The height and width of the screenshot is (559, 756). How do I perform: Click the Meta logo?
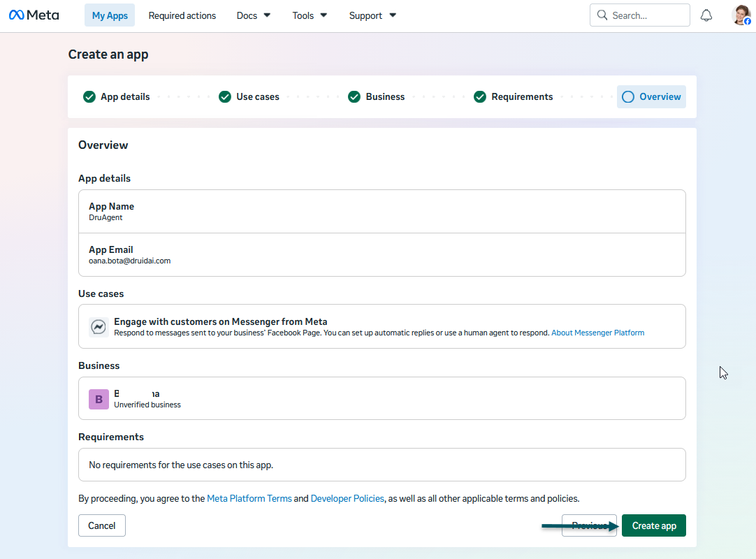[34, 15]
